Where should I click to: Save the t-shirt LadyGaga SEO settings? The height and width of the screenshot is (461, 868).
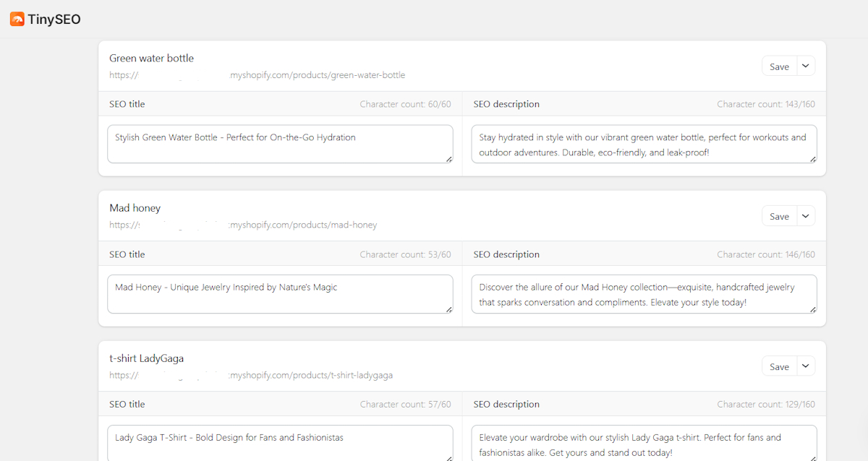(779, 366)
